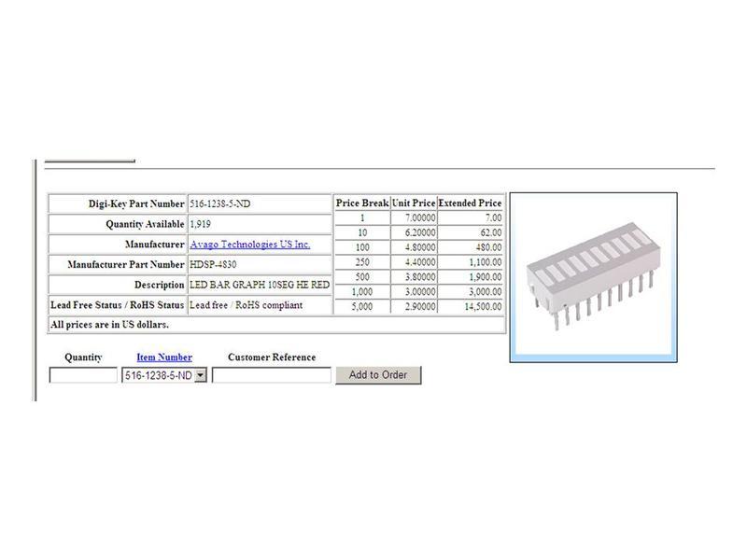The width and height of the screenshot is (747, 560).
Task: Click the 1,100.00 extended price cell
Action: pos(470,262)
